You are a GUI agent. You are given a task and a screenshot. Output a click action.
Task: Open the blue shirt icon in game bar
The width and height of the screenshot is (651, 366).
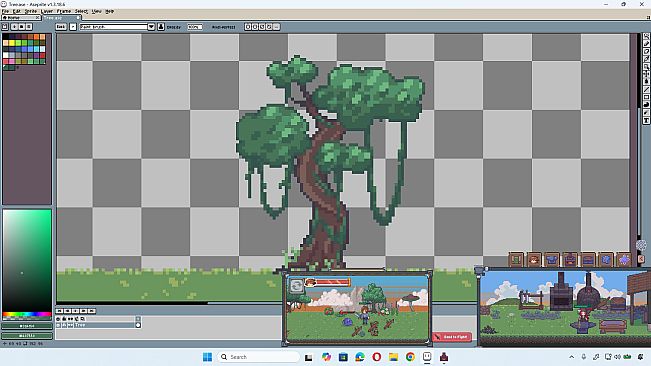[552, 260]
